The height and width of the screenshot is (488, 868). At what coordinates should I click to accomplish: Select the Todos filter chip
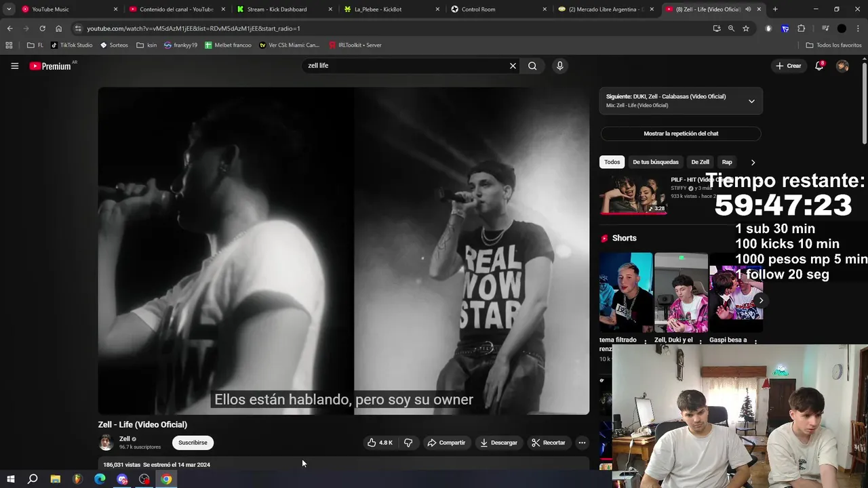[x=612, y=162]
